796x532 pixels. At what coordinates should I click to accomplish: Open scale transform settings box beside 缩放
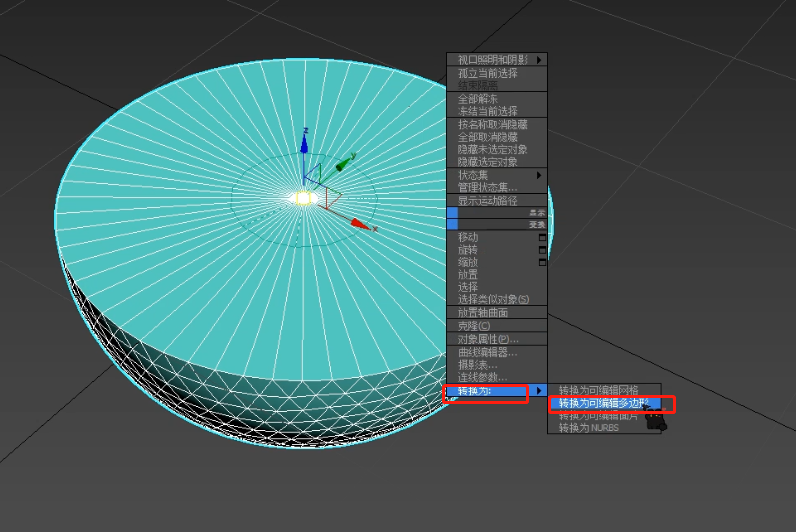point(542,262)
